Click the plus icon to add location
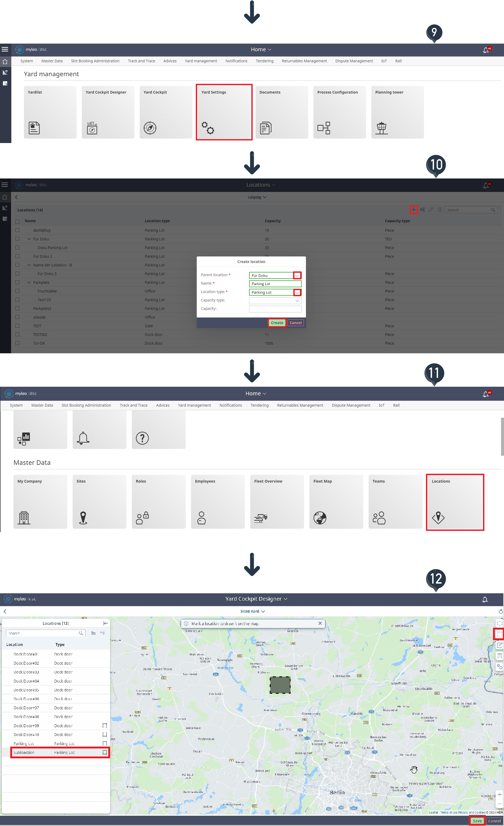 point(414,210)
